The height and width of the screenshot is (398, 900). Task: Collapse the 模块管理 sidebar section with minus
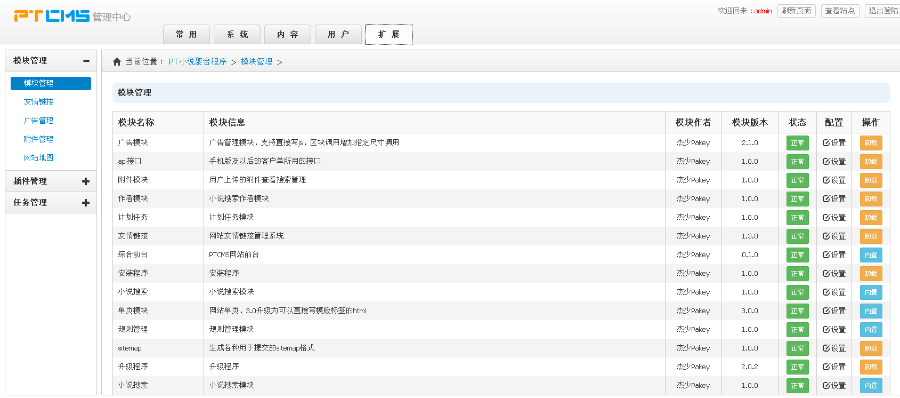click(x=86, y=61)
